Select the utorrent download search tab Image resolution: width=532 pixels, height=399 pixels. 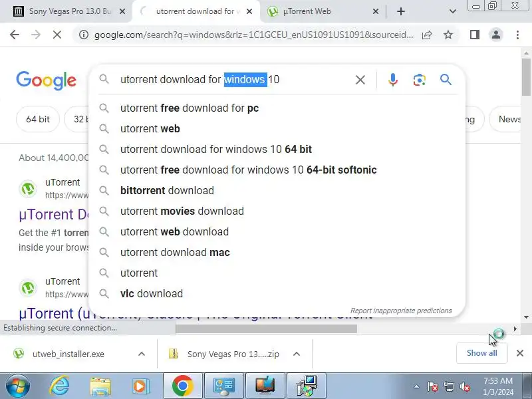coord(196,11)
